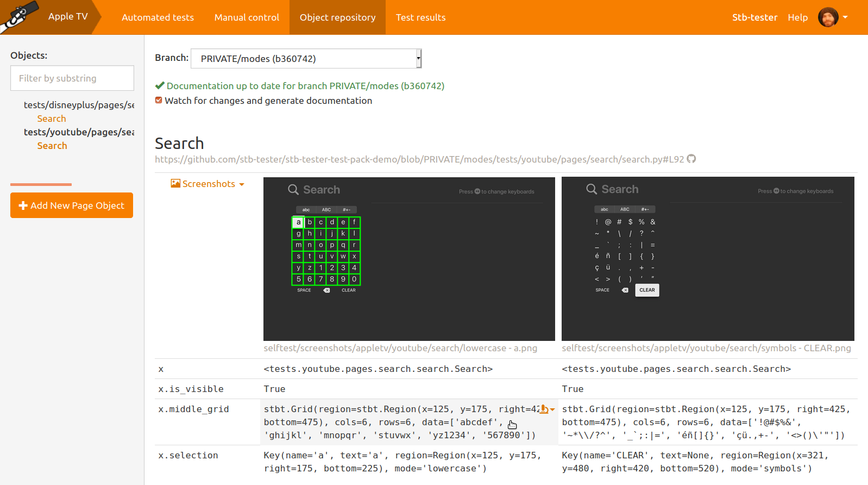Image resolution: width=868 pixels, height=485 pixels.
Task: Click the 'x.is_visible' row label
Action: click(x=191, y=389)
